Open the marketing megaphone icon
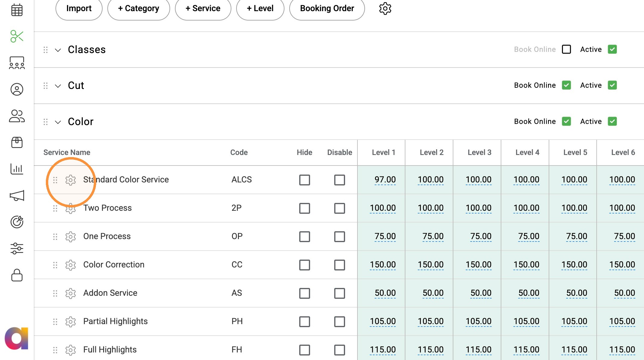Image resolution: width=644 pixels, height=360 pixels. click(17, 195)
